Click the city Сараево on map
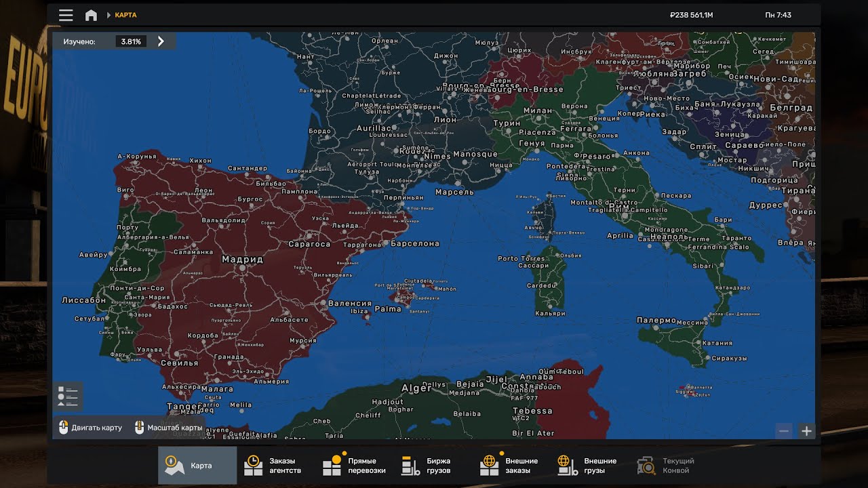The width and height of the screenshot is (868, 488). click(x=744, y=145)
